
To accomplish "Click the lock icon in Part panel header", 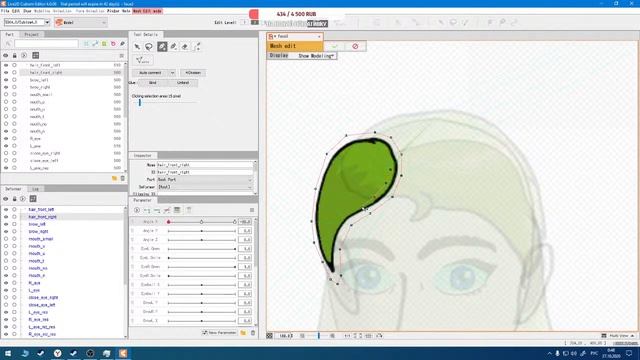I will coord(15,55).
